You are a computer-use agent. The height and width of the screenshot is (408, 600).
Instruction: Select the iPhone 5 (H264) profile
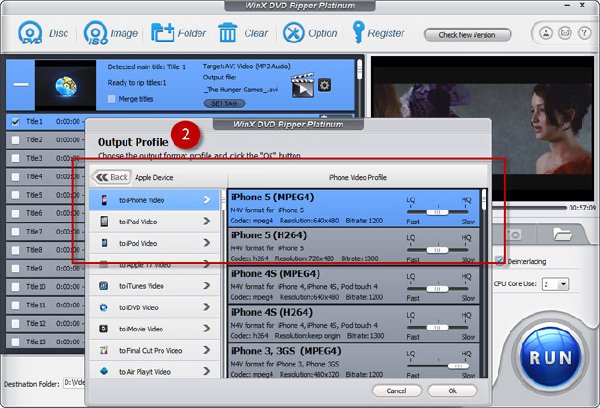354,246
